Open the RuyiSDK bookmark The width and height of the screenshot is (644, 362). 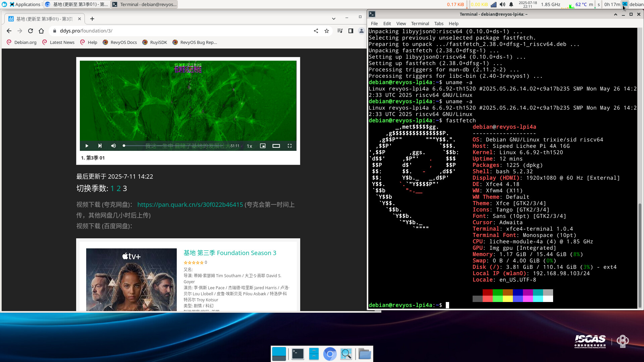click(x=155, y=42)
